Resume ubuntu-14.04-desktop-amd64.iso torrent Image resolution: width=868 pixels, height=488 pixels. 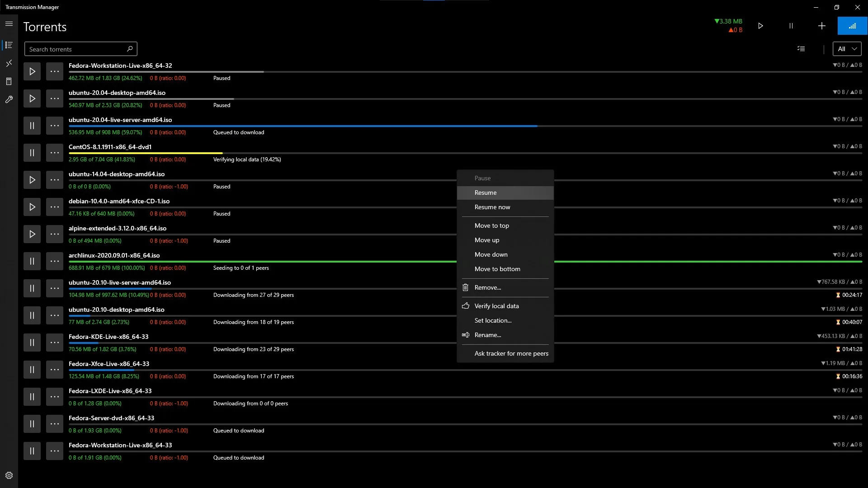click(x=32, y=180)
